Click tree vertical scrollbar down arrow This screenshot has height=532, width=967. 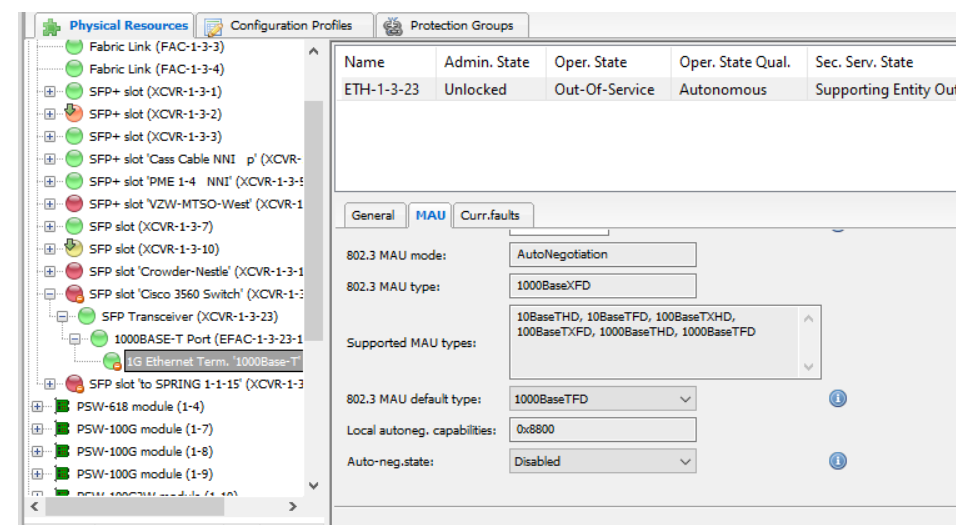[x=313, y=486]
